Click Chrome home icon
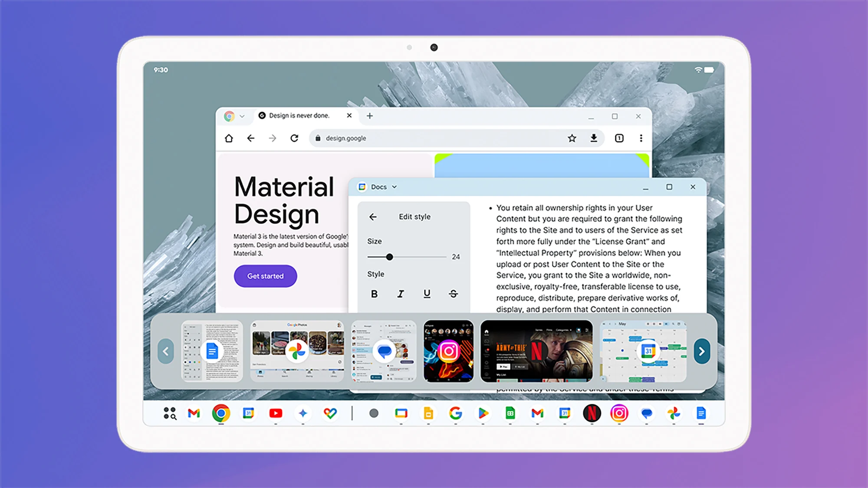Viewport: 868px width, 488px height. pos(229,138)
